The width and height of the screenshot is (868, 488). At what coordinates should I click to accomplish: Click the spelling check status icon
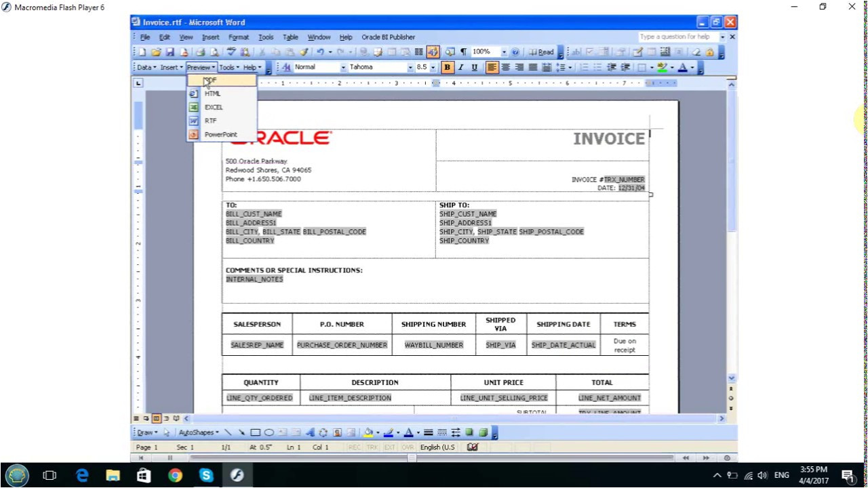(x=473, y=447)
